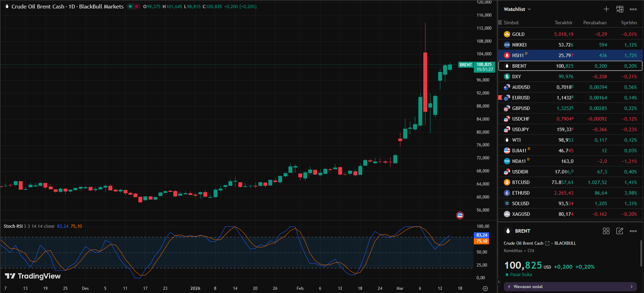Open three-dot menu in BRENT details panel
The height and width of the screenshot is (293, 644).
click(x=633, y=231)
